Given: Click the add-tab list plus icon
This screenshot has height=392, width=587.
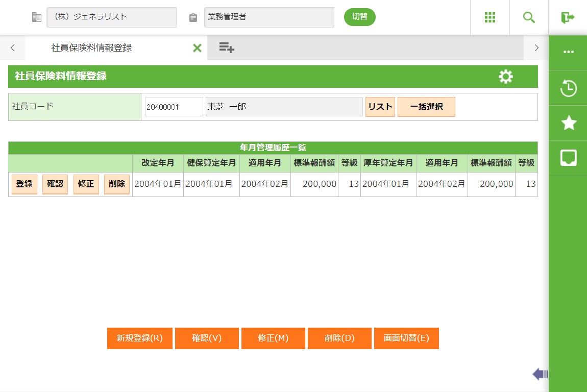Looking at the screenshot, I should (227, 47).
